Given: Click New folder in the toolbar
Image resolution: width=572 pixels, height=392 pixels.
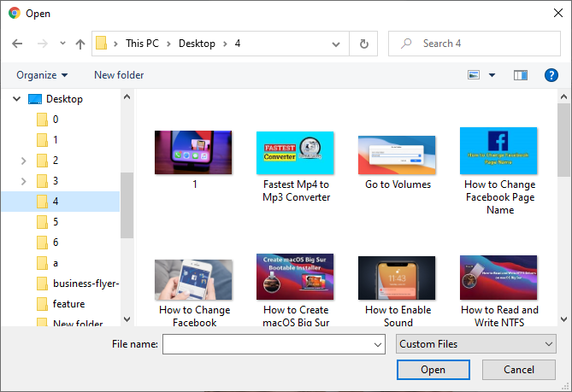Looking at the screenshot, I should click(x=119, y=75).
